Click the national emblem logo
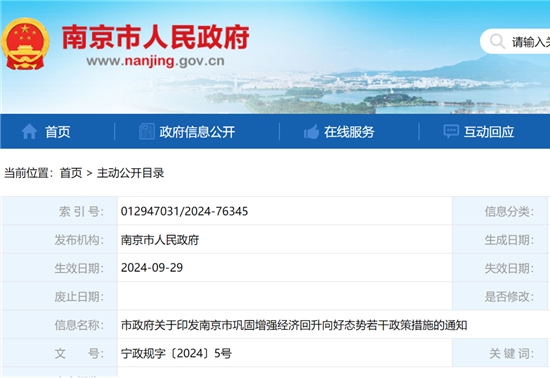This screenshot has height=378, width=550. [x=25, y=43]
